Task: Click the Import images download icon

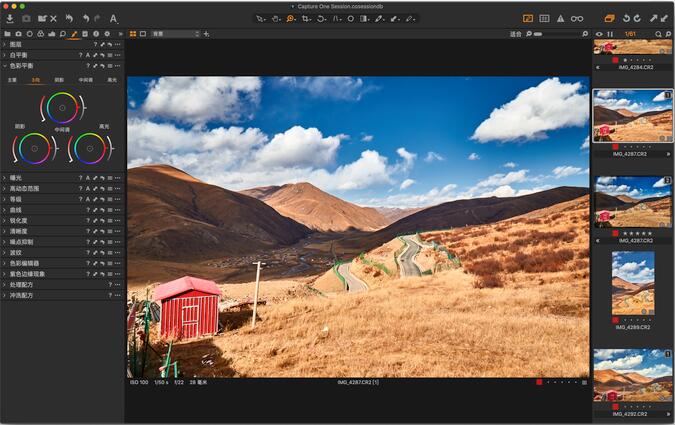Action: pyautogui.click(x=9, y=19)
